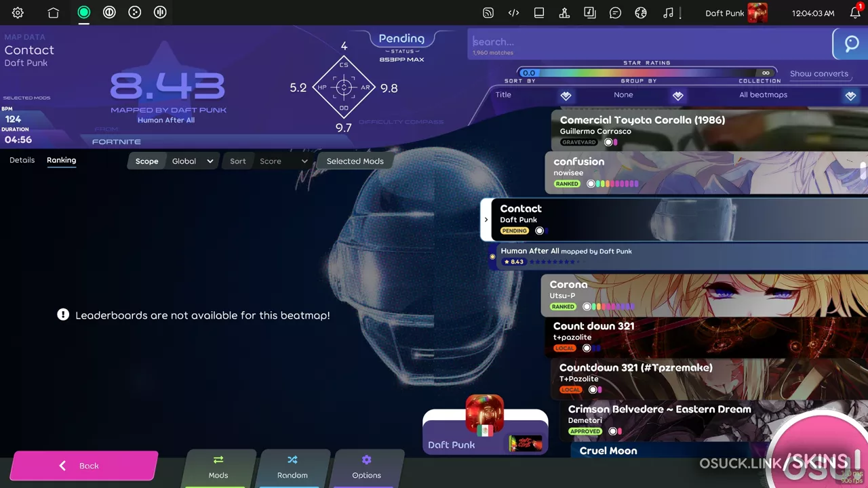Viewport: 868px width, 488px height.
Task: Open the chat bubble icon
Action: pyautogui.click(x=615, y=13)
